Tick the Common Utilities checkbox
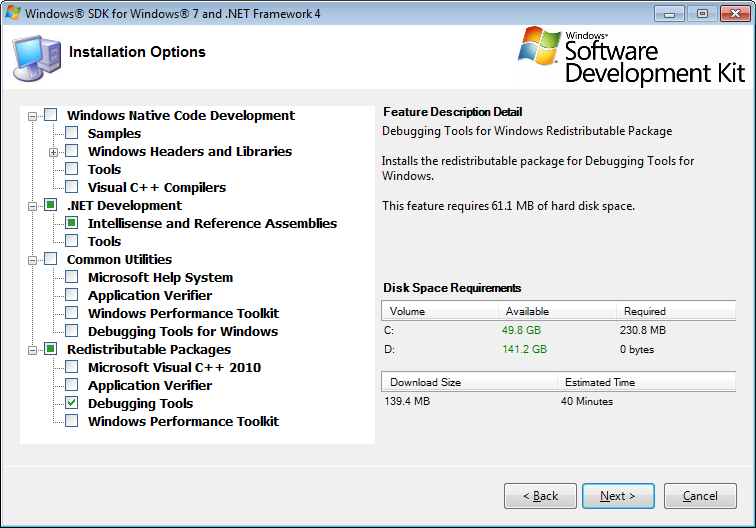Viewport: 756px width, 528px height. click(51, 259)
